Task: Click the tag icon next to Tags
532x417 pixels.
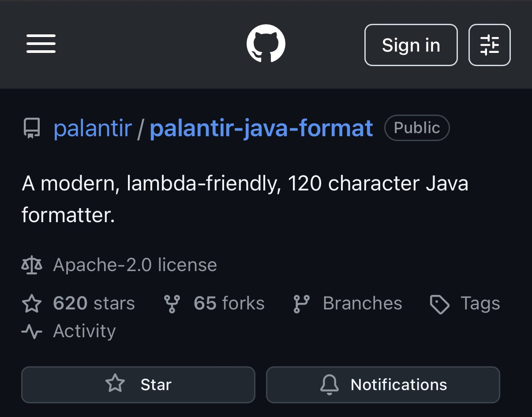Action: coord(439,304)
